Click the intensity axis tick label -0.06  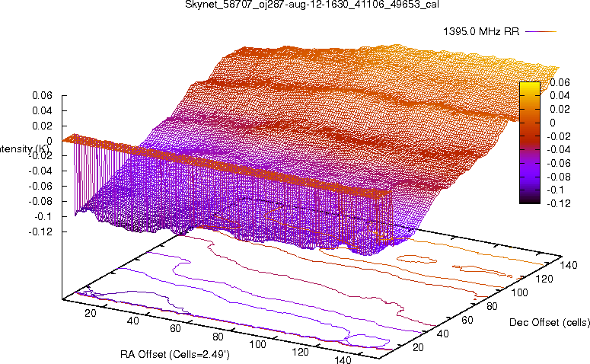[x=40, y=187]
